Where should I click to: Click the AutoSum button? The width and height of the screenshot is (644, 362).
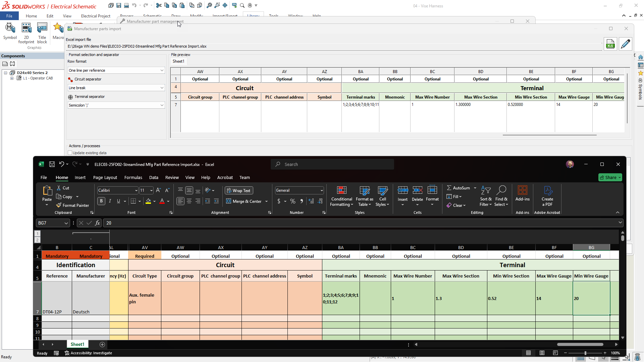coord(458,188)
